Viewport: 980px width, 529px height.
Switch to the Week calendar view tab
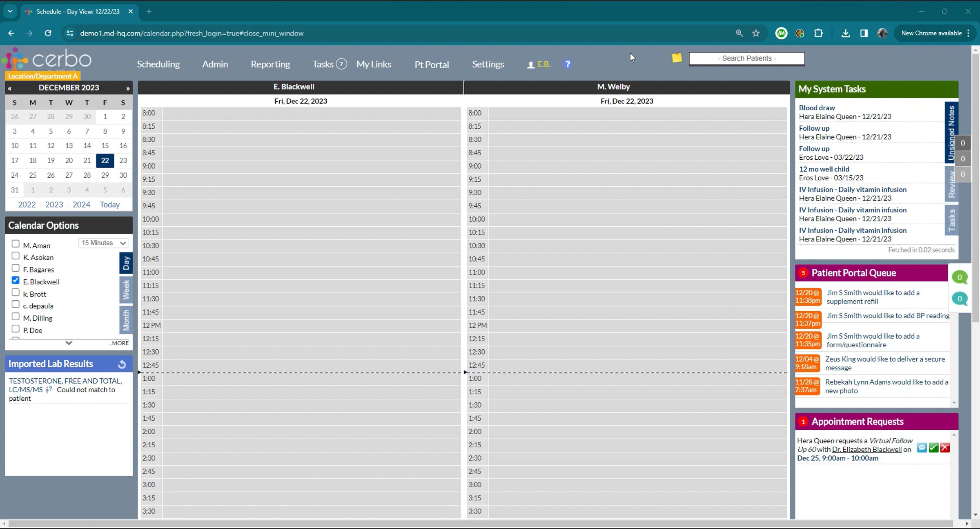pyautogui.click(x=126, y=290)
